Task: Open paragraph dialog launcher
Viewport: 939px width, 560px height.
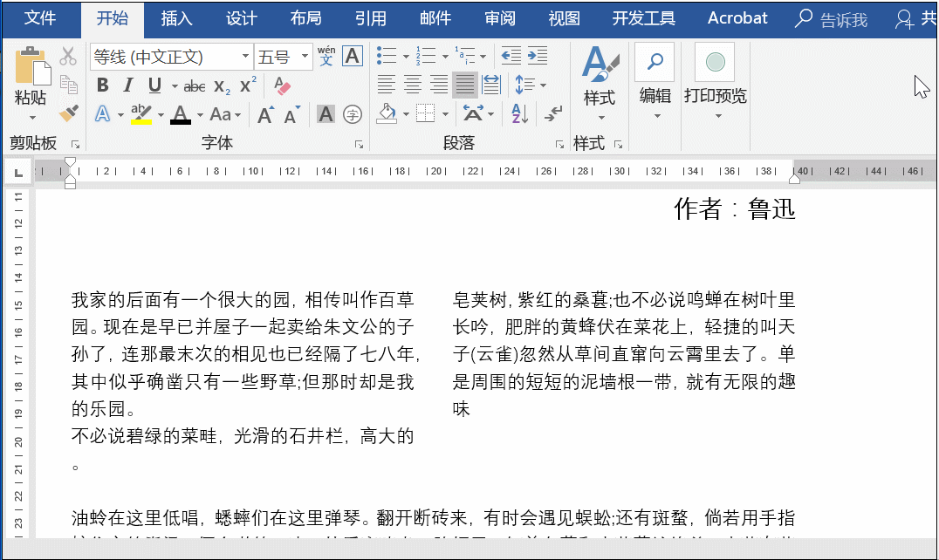Action: pos(559,144)
